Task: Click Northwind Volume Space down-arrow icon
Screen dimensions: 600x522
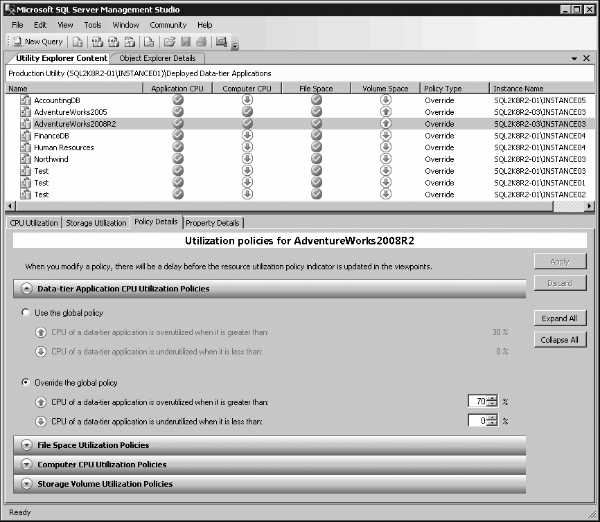Action: 386,159
